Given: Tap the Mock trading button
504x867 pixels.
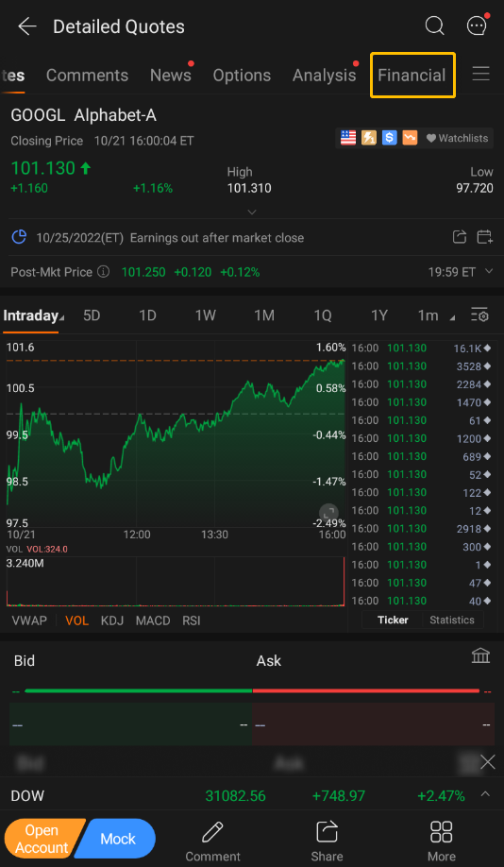Looking at the screenshot, I should [x=117, y=839].
